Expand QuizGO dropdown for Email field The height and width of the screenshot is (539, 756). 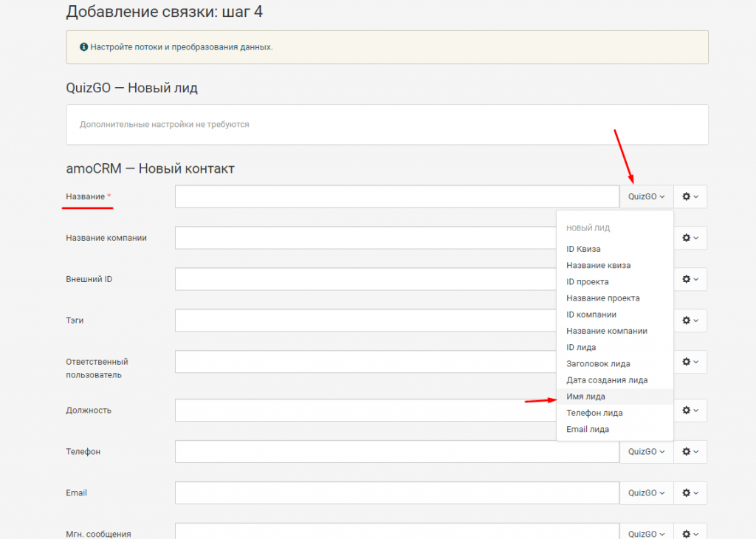646,493
